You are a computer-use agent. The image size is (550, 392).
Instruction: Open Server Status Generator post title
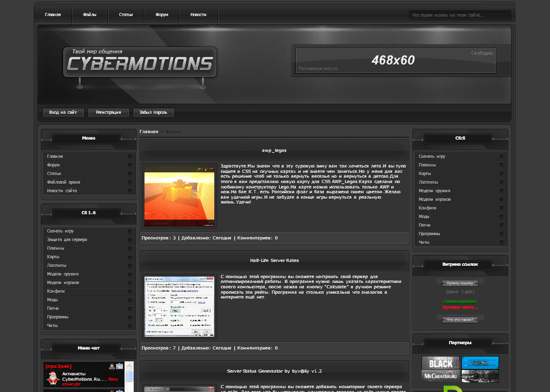click(x=274, y=371)
